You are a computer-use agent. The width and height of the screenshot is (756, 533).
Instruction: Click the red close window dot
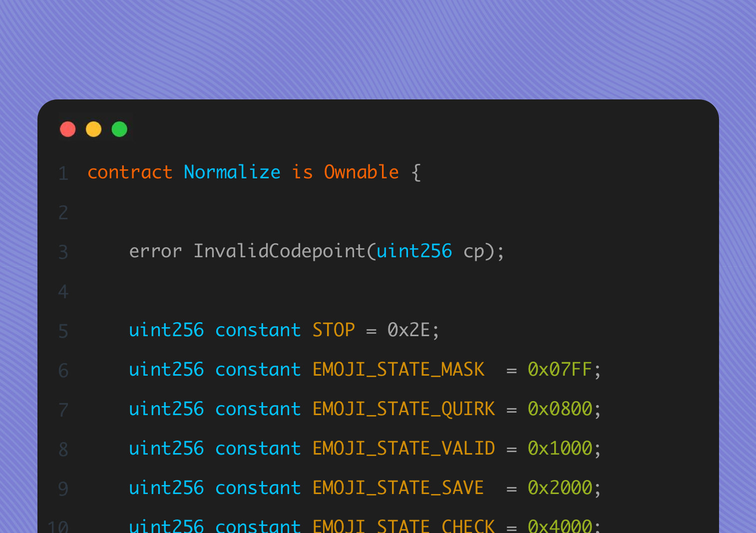[x=68, y=129]
